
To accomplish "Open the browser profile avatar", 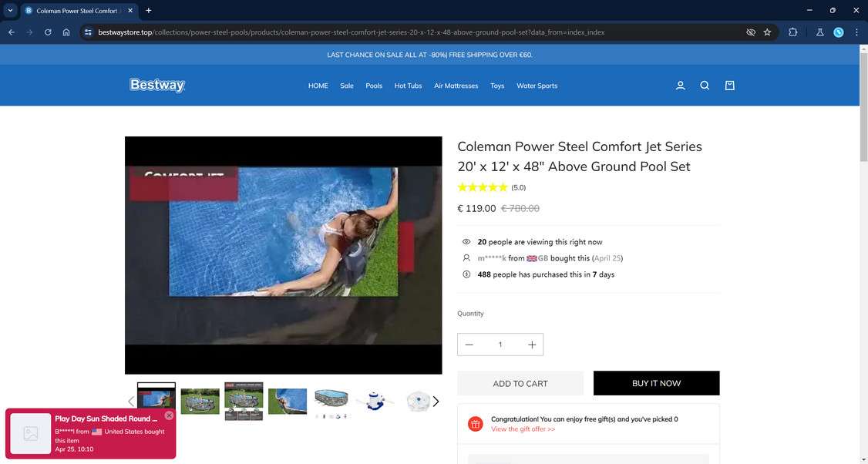I will pyautogui.click(x=839, y=32).
